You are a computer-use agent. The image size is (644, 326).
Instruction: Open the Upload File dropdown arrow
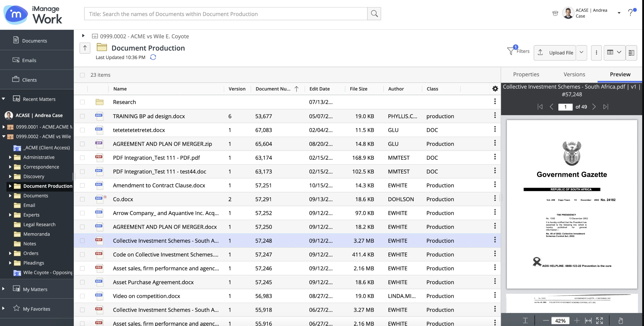[x=581, y=53]
